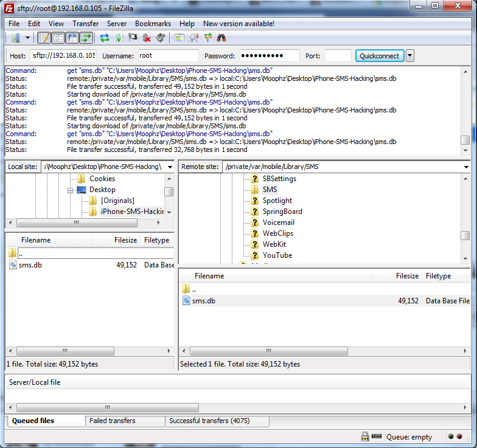Refresh the file and folder lists
The width and height of the screenshot is (477, 448).
(105, 38)
